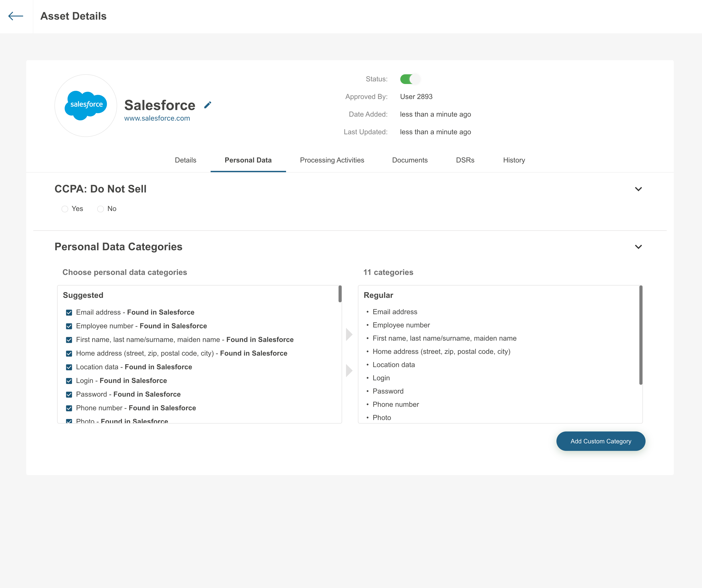Click the Regular categories list scrollbar
702x588 pixels.
click(x=640, y=335)
